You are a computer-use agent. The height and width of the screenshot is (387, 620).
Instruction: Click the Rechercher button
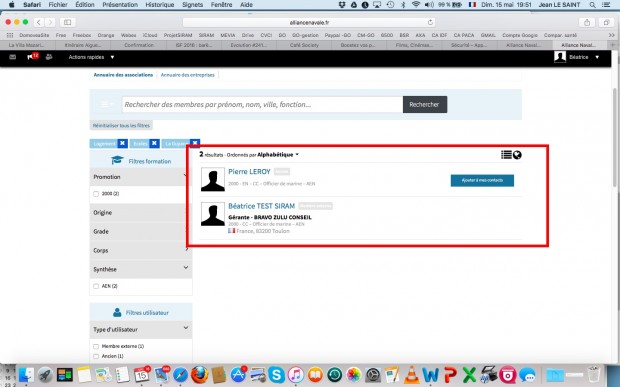[425, 104]
